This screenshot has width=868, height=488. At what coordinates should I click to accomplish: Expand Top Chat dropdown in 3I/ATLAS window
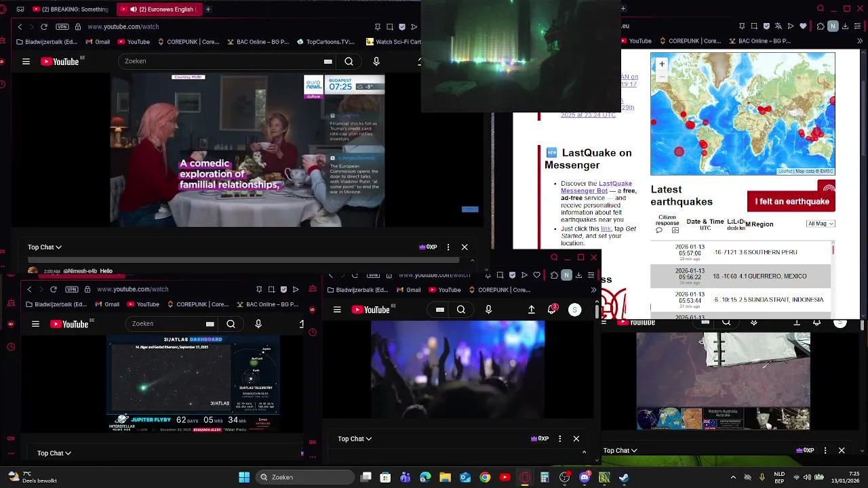54,453
